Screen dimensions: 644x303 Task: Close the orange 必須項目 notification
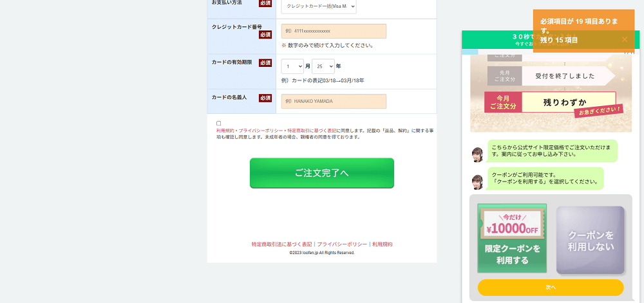[624, 40]
